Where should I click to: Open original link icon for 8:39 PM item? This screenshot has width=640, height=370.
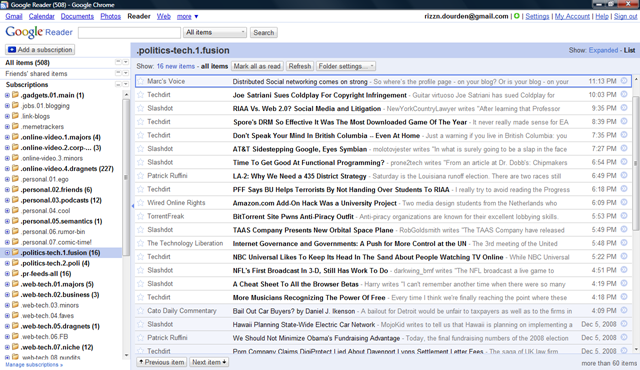[624, 121]
